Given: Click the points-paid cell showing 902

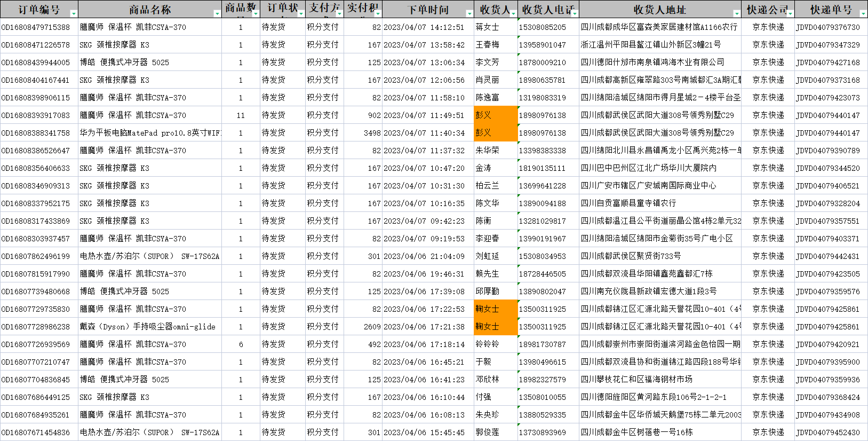Looking at the screenshot, I should click(363, 115).
